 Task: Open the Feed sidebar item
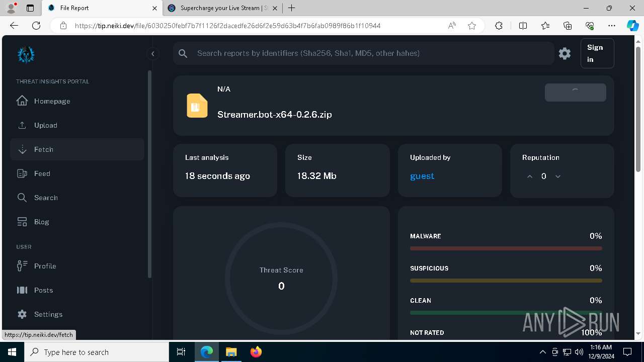[x=77, y=173]
